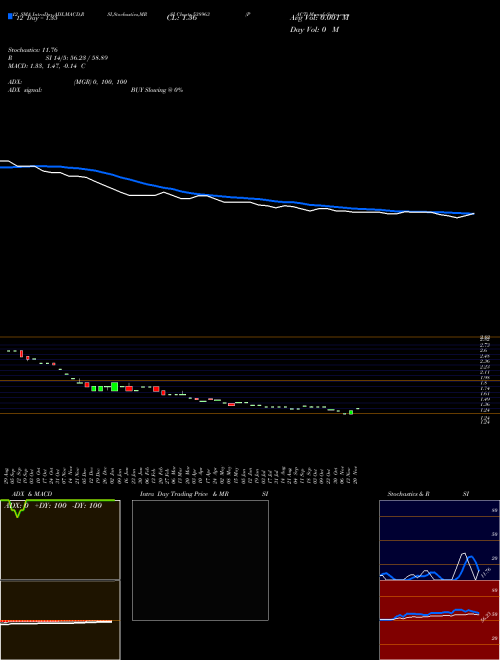Click the 'ADX signal:' label
The width and height of the screenshot is (500, 660).
[x=25, y=90]
